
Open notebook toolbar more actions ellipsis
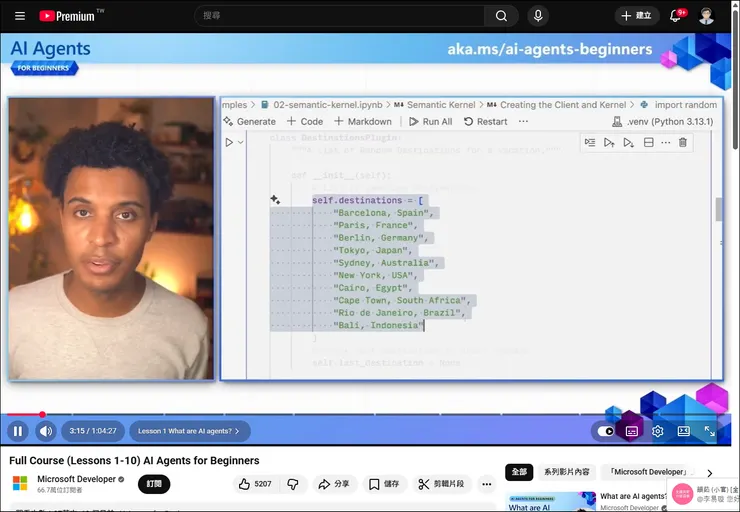[523, 122]
